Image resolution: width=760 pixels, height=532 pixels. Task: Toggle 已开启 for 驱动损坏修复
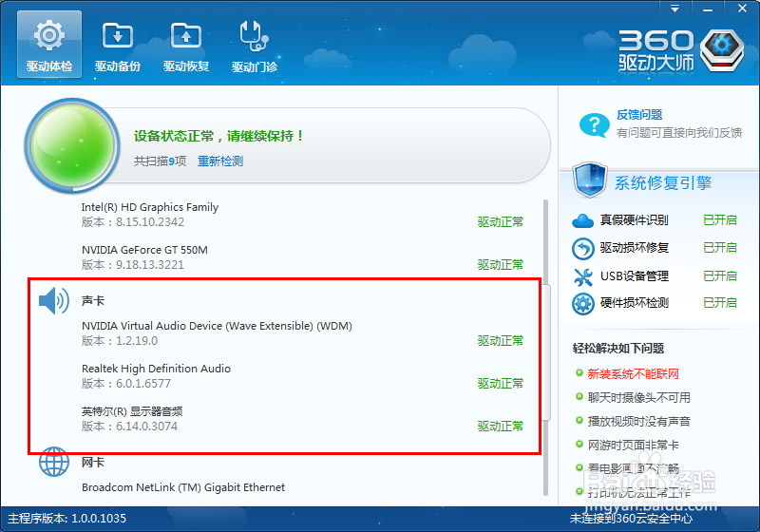click(720, 248)
